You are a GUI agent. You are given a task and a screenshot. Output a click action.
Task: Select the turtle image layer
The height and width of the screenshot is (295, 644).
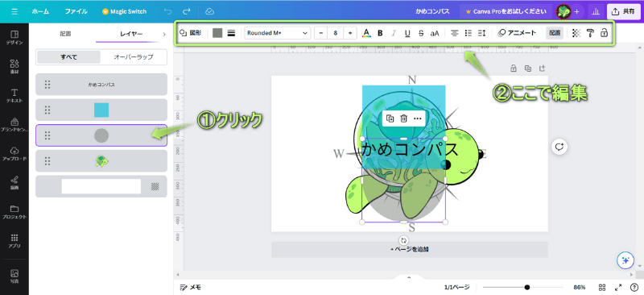tap(101, 161)
